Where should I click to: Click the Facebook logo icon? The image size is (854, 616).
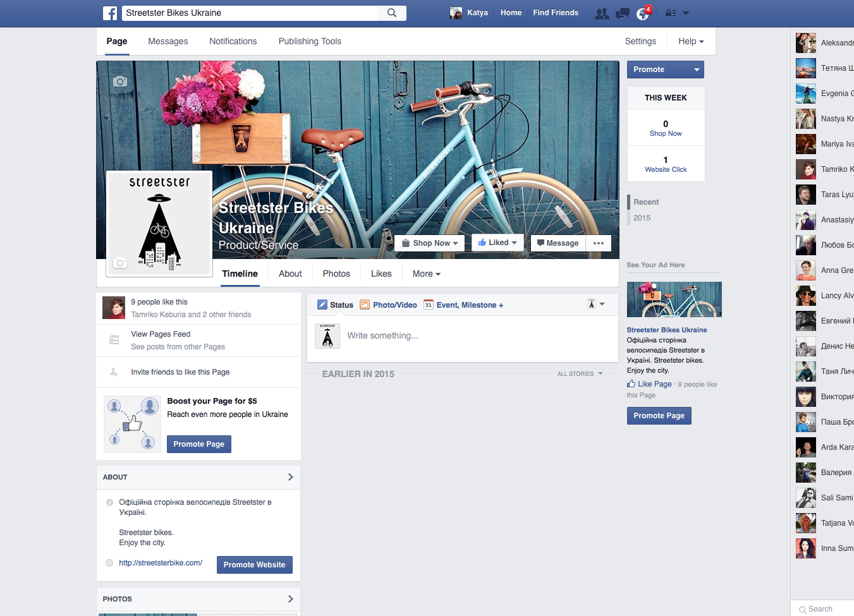110,13
